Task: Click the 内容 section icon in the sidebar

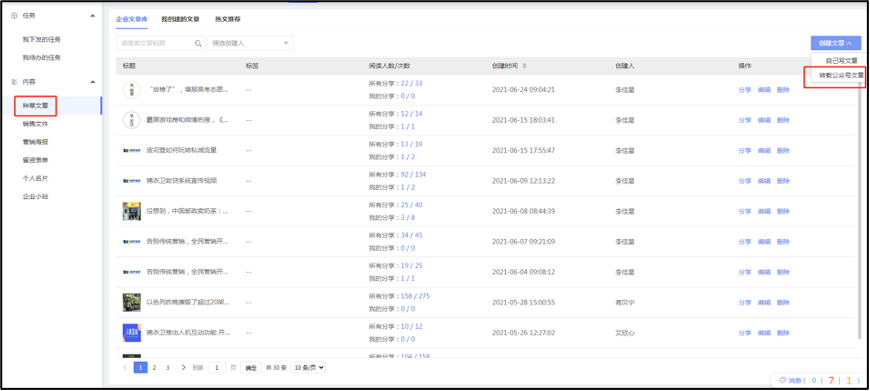Action: tap(14, 82)
